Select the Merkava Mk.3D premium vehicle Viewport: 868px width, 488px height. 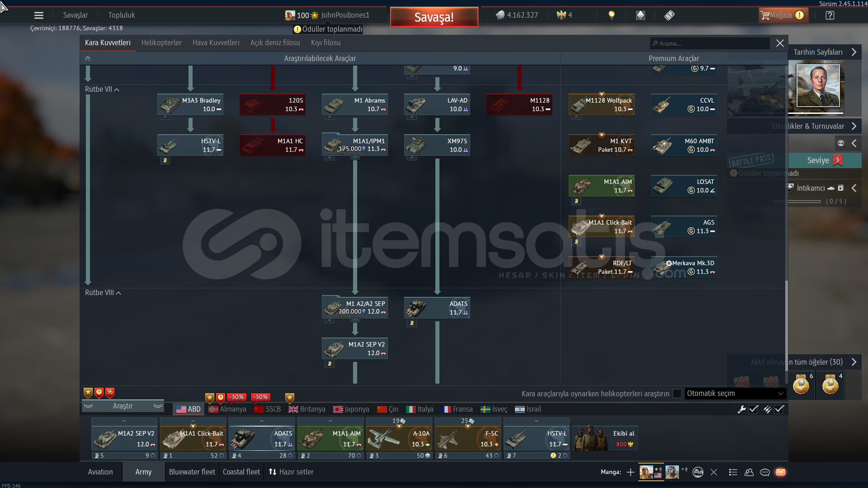tap(684, 267)
